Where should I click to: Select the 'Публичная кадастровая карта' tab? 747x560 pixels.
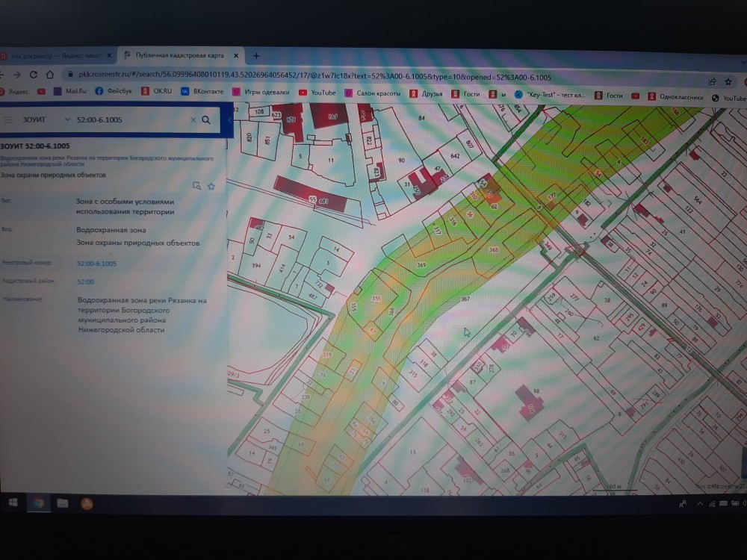[x=179, y=55]
